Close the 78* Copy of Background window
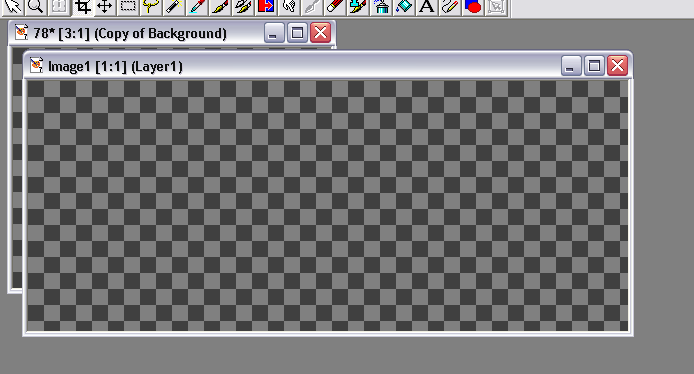Viewport: 694px width, 374px height. [x=320, y=33]
